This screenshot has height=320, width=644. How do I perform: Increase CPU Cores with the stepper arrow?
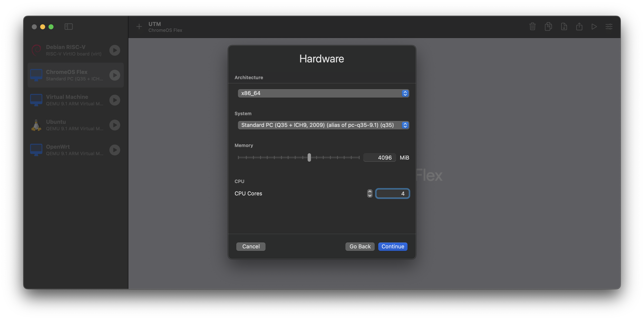click(369, 192)
